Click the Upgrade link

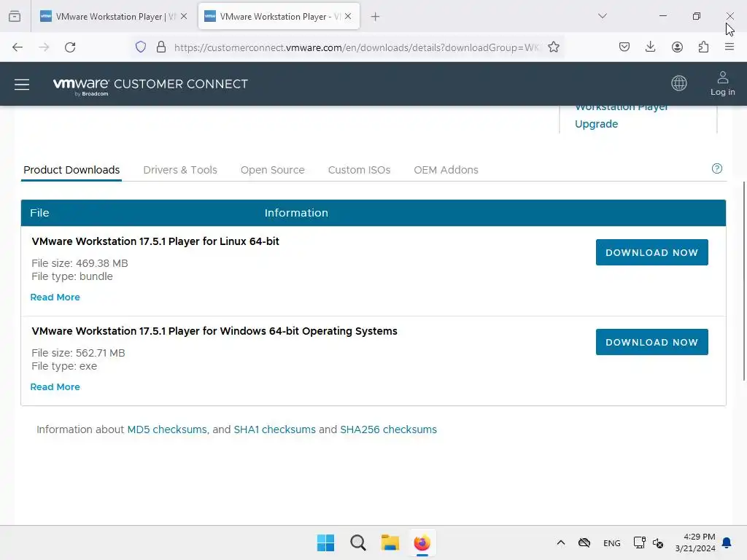(x=596, y=124)
